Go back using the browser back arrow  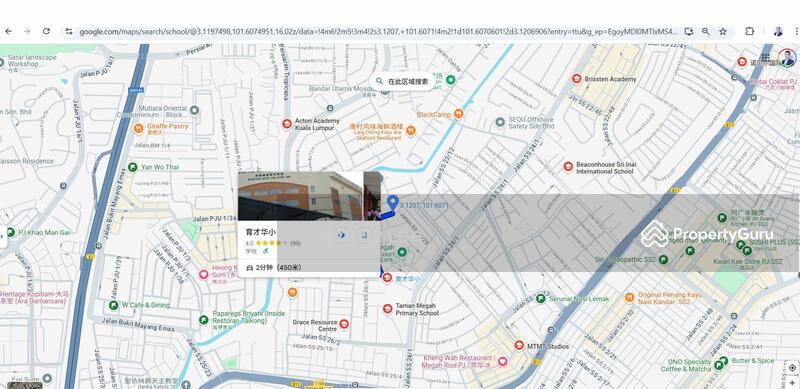pyautogui.click(x=9, y=31)
